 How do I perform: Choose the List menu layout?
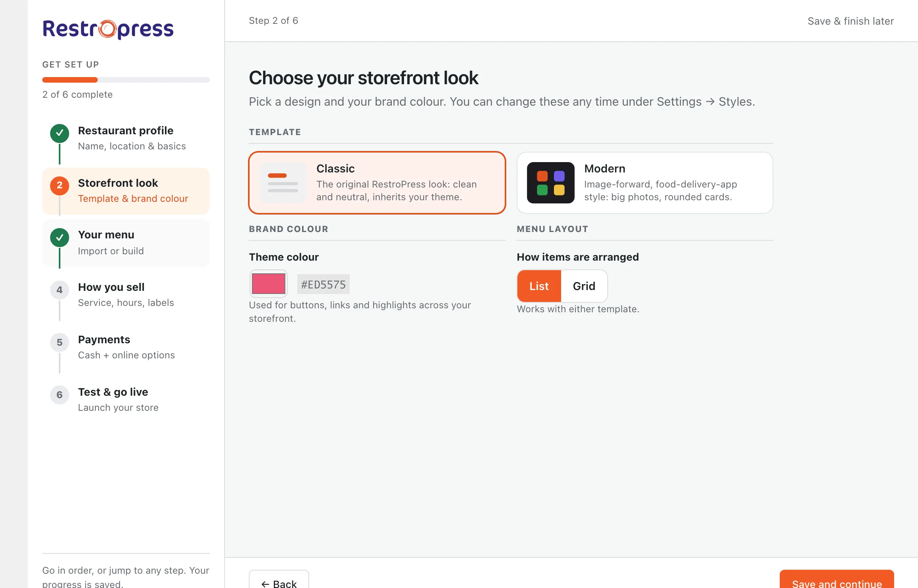point(539,286)
